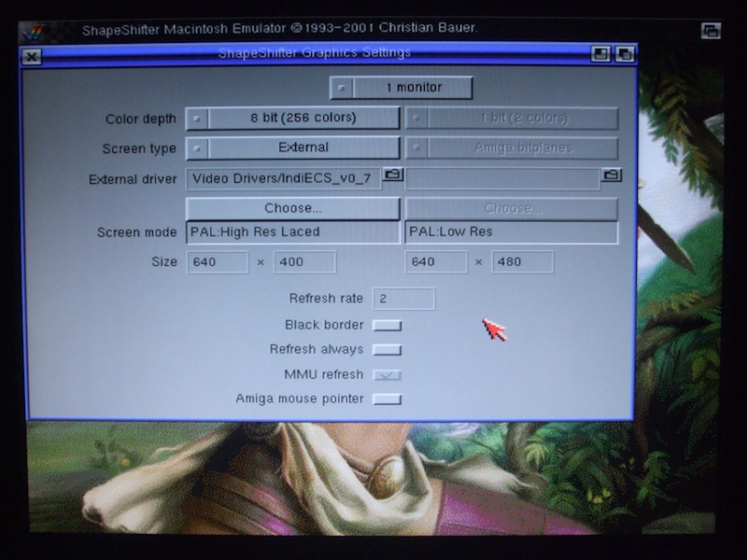Image resolution: width=747 pixels, height=560 pixels.
Task: Click the depth gadget on Graphics Settings window
Action: pyautogui.click(x=624, y=55)
